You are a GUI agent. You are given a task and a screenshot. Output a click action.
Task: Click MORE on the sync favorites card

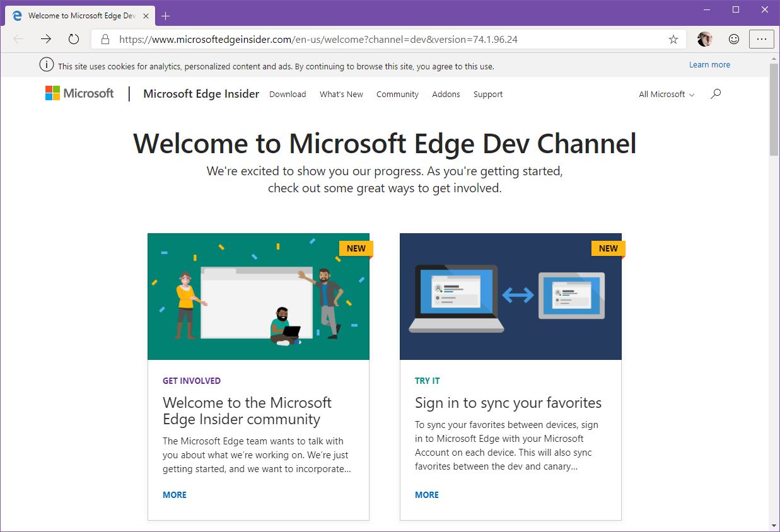point(427,495)
